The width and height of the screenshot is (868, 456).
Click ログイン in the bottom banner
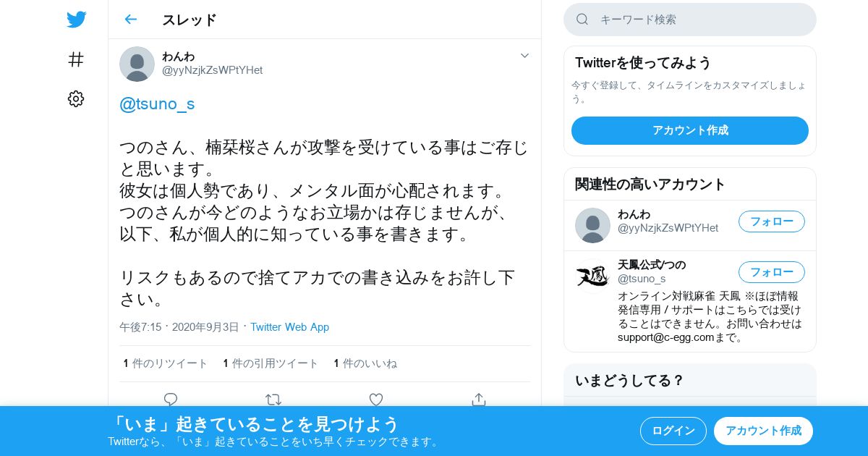tap(673, 431)
